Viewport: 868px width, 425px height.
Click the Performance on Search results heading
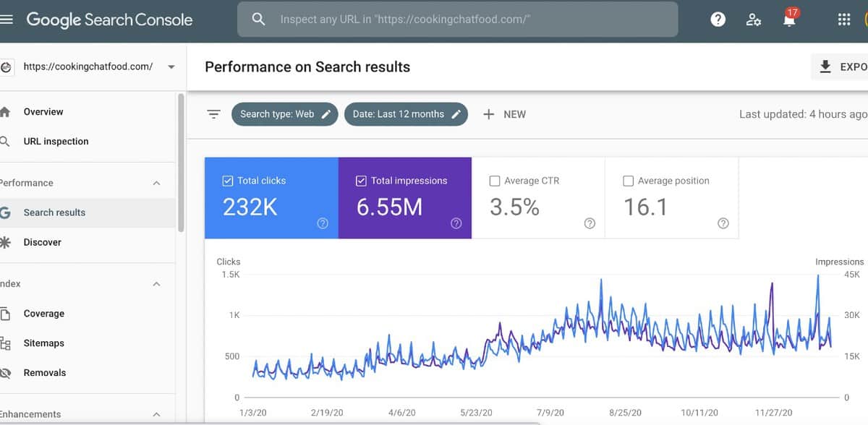click(x=307, y=66)
